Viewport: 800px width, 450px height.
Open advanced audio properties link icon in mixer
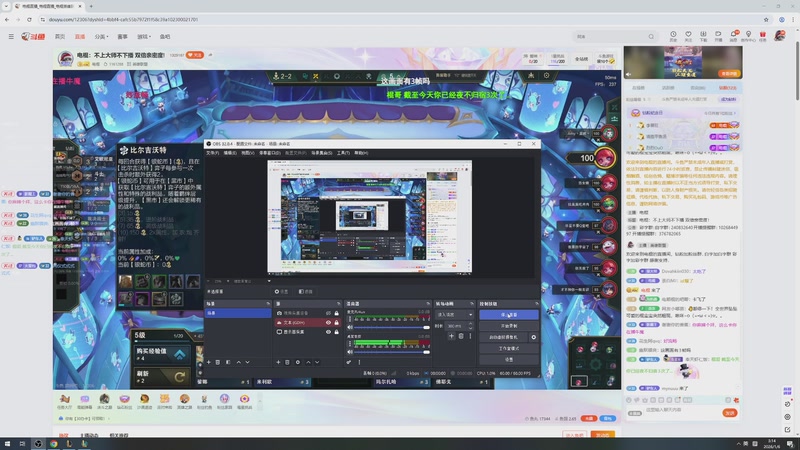point(348,362)
